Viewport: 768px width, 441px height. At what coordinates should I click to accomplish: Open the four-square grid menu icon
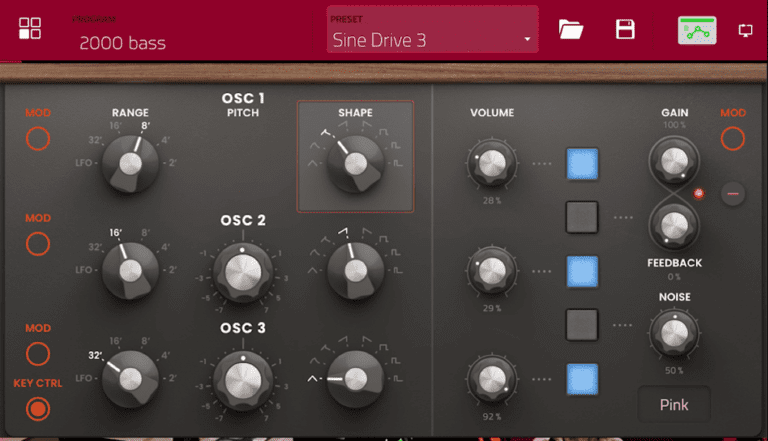[30, 29]
